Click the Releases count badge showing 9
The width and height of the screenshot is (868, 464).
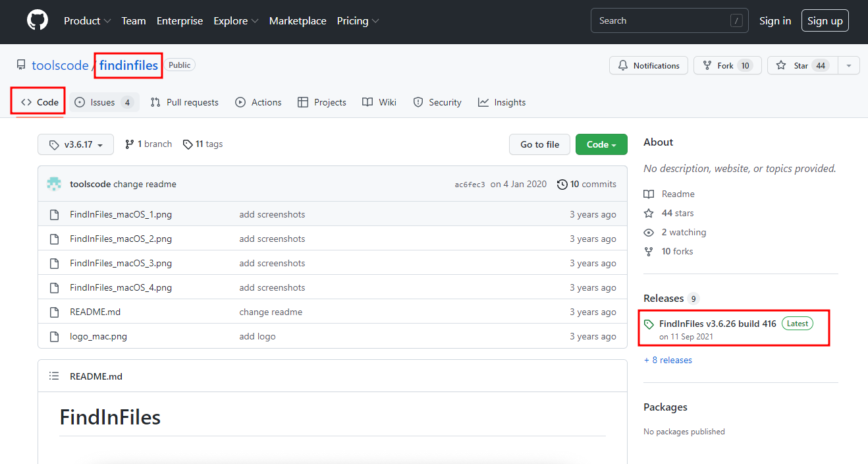pyautogui.click(x=693, y=299)
